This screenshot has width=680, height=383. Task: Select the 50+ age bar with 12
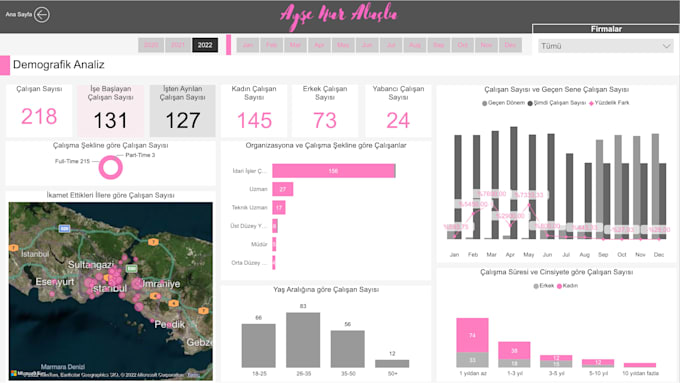pos(392,363)
